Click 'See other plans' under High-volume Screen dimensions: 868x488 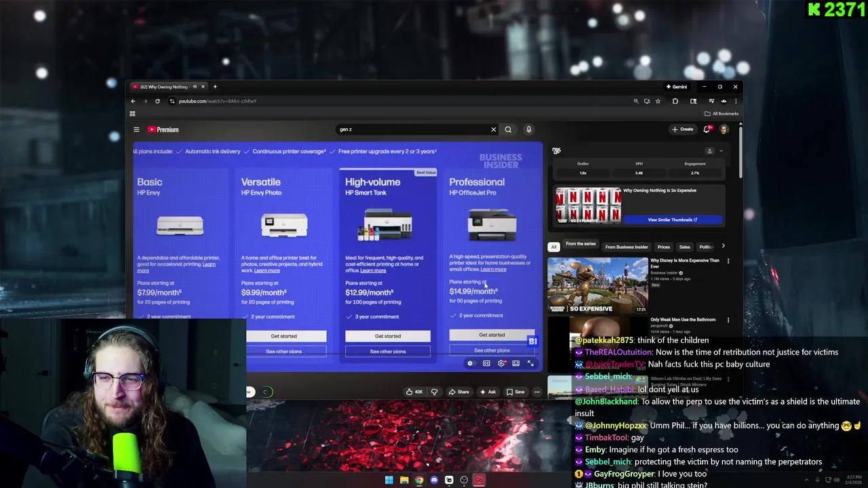tap(388, 351)
